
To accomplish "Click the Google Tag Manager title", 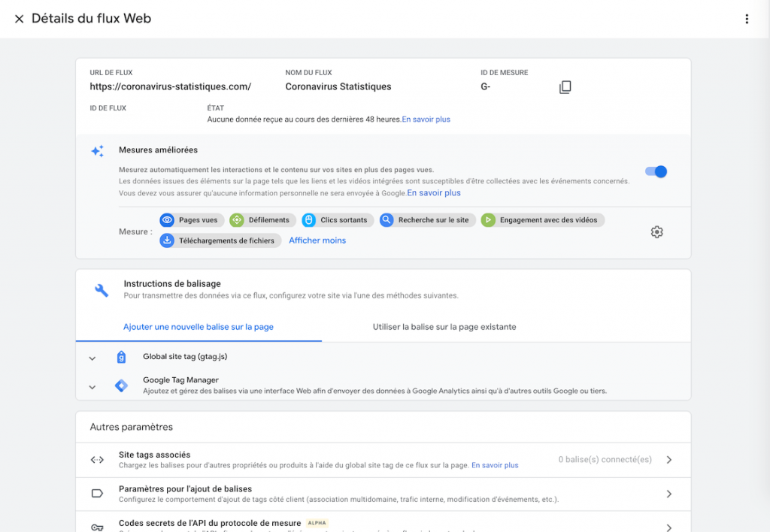I will [180, 380].
